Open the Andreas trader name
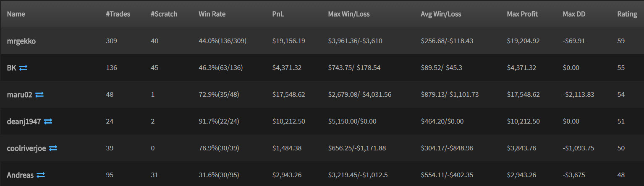644x186 pixels. point(20,175)
